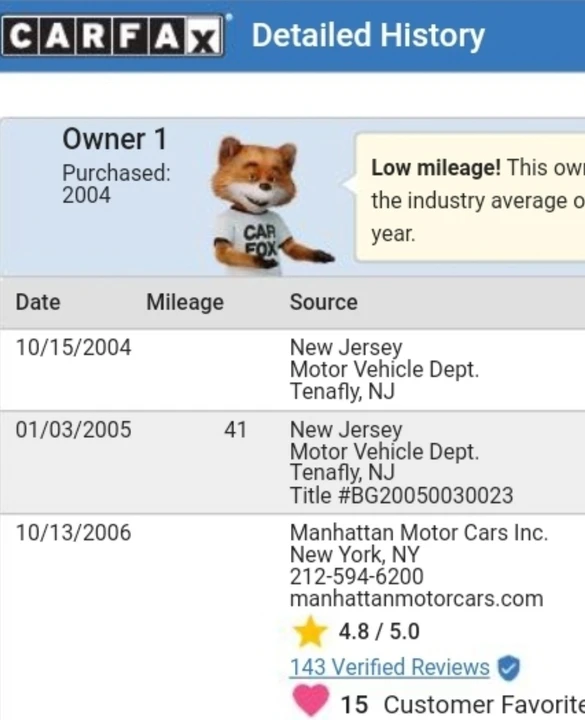This screenshot has width=585, height=720.
Task: Click the CARFAX logo
Action: (112, 35)
